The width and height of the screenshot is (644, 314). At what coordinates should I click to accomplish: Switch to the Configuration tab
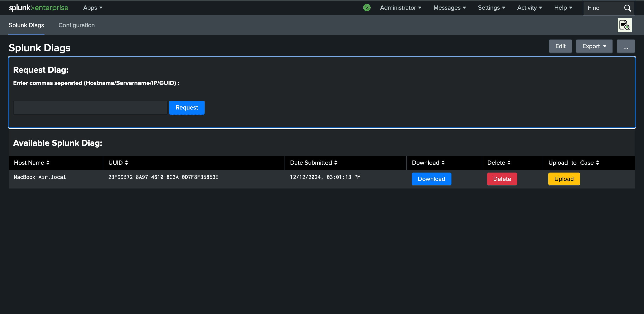click(x=76, y=25)
